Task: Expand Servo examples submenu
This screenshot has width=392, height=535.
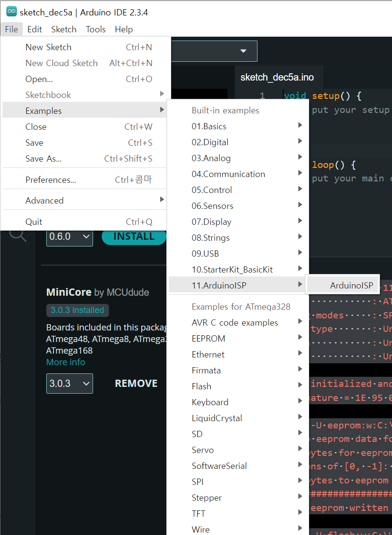Action: pos(239,450)
